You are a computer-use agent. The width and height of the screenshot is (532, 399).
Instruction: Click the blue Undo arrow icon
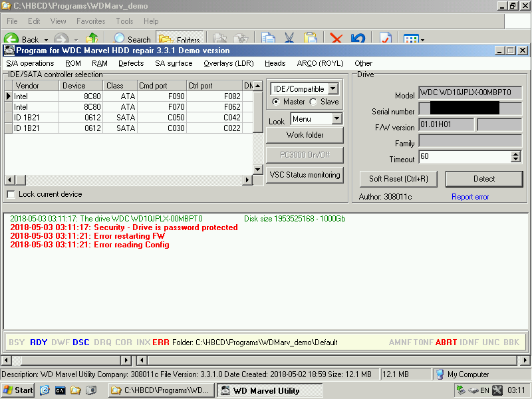pyautogui.click(x=358, y=39)
